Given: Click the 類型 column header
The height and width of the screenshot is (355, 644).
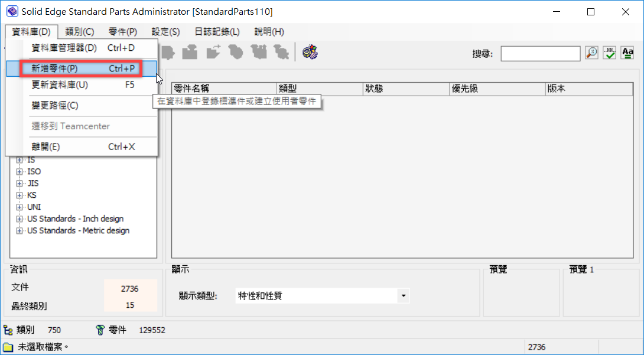Looking at the screenshot, I should click(320, 89).
